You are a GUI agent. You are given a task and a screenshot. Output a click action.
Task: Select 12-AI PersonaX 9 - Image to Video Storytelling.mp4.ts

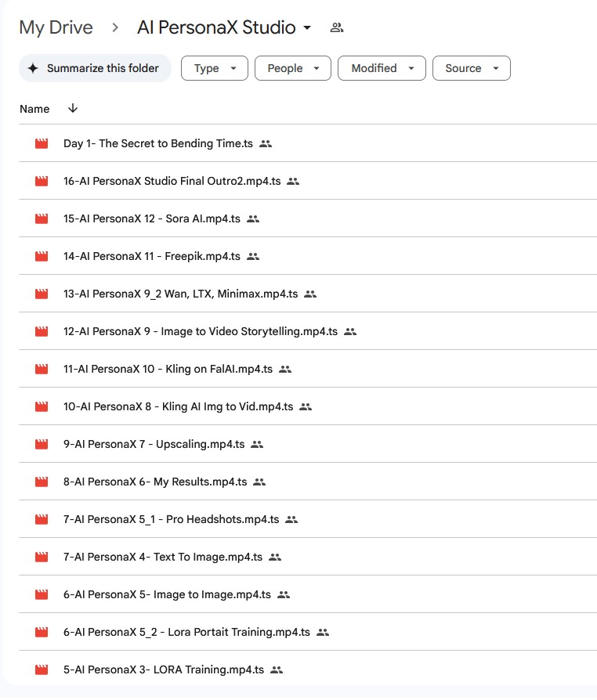pos(308,331)
